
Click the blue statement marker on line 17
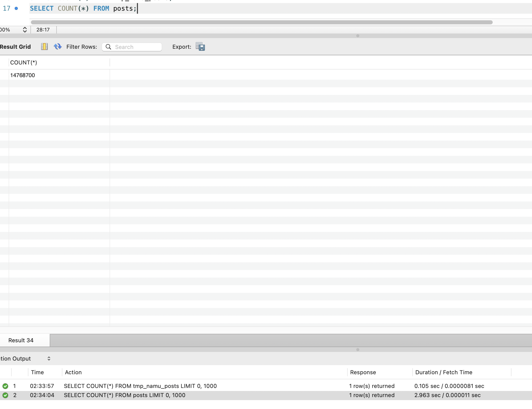(x=16, y=9)
